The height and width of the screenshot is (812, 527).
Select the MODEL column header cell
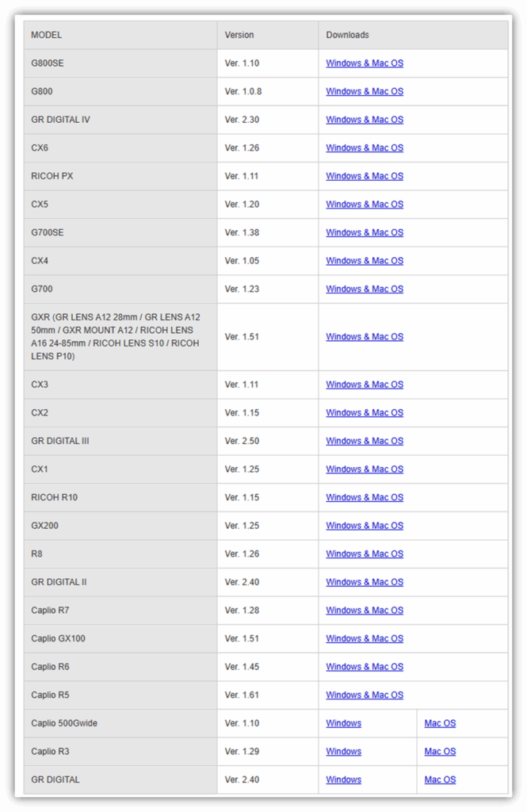coord(120,35)
